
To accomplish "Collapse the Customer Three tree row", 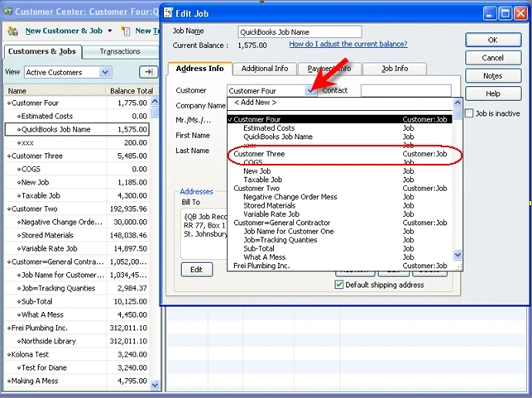I will [9, 156].
